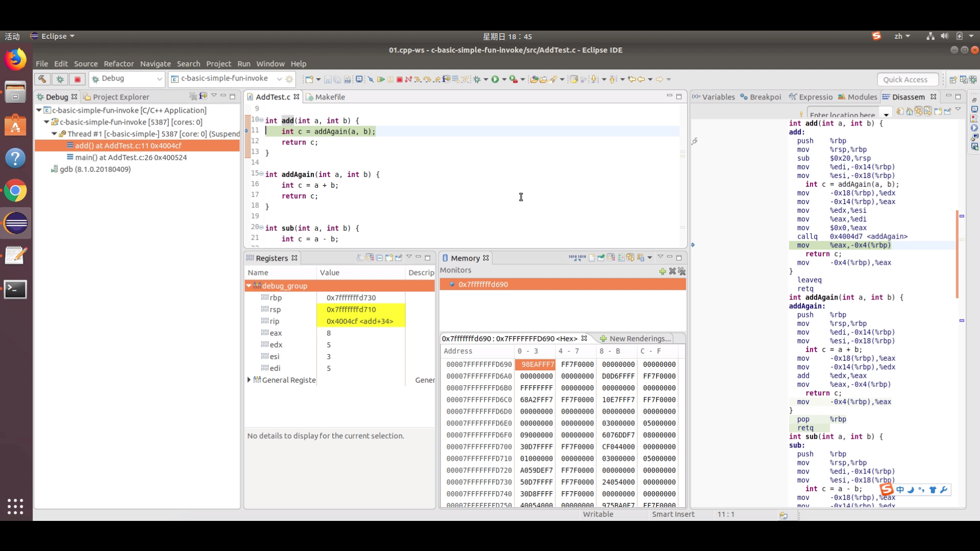Click the Back navigation arrow

pos(641,79)
